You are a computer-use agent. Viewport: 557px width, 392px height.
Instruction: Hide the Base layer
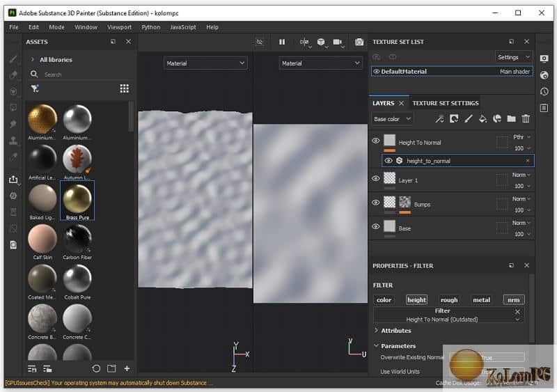pos(375,226)
